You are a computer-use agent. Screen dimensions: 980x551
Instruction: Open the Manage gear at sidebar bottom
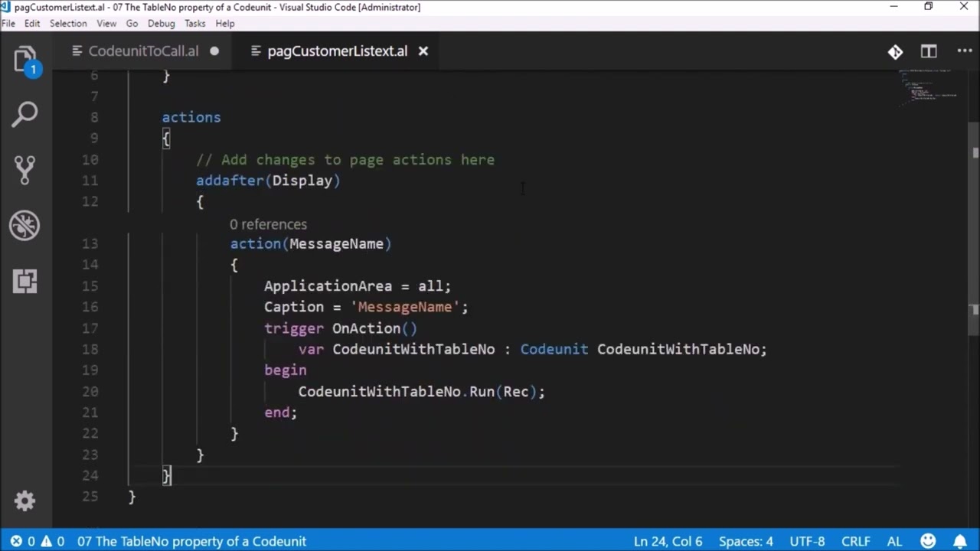coord(24,501)
